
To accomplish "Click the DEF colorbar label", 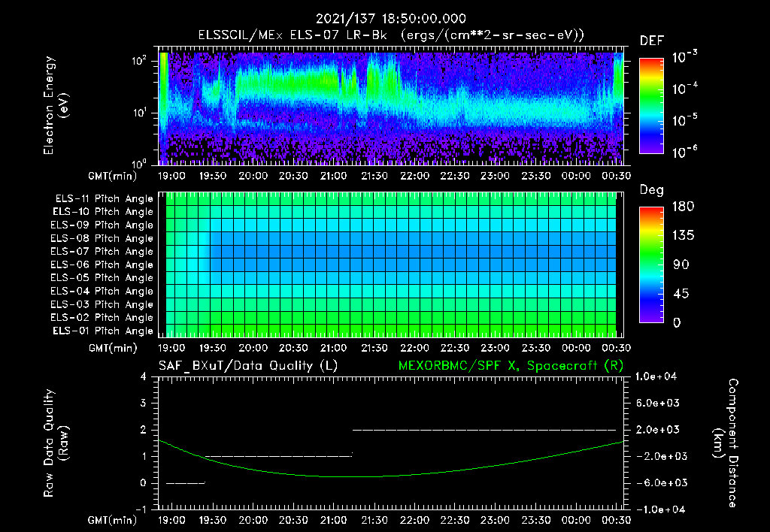I will 652,41.
